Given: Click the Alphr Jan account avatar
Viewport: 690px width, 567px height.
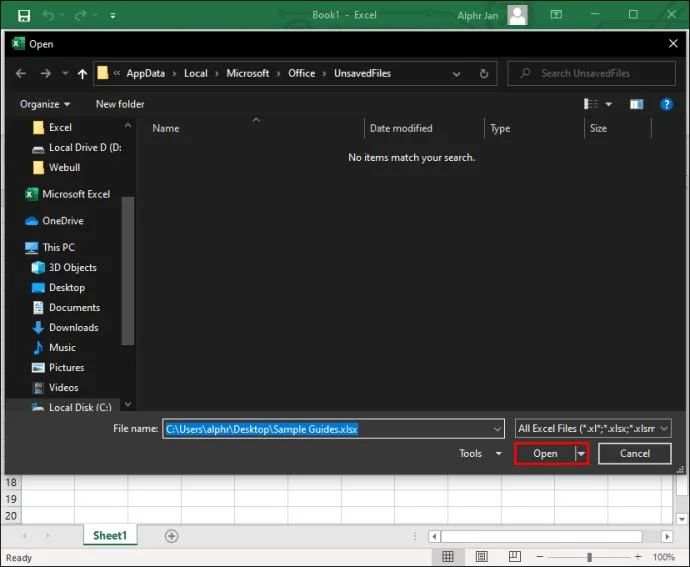Looking at the screenshot, I should point(517,15).
